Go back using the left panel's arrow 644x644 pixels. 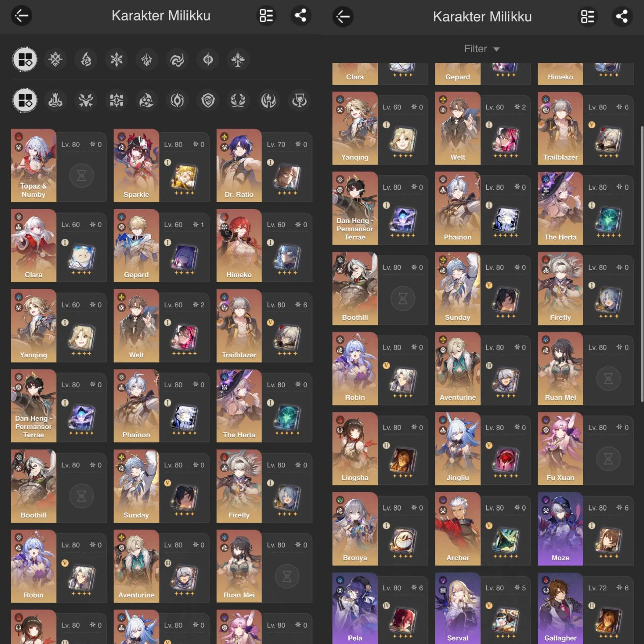[x=22, y=16]
